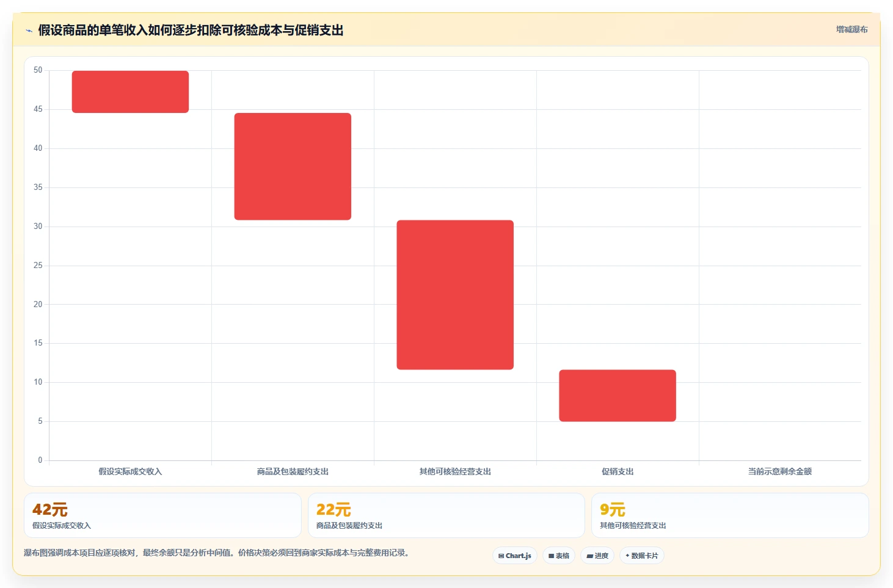
Task: Click the title 假设商品的单笔收入如何逐步扣除可核验成本与促销支出
Action: tap(191, 30)
